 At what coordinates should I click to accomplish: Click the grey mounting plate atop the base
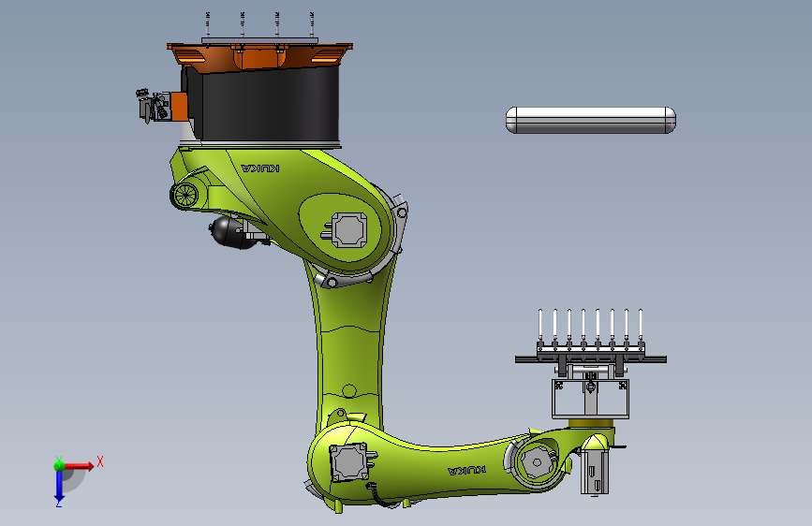tap(259, 40)
